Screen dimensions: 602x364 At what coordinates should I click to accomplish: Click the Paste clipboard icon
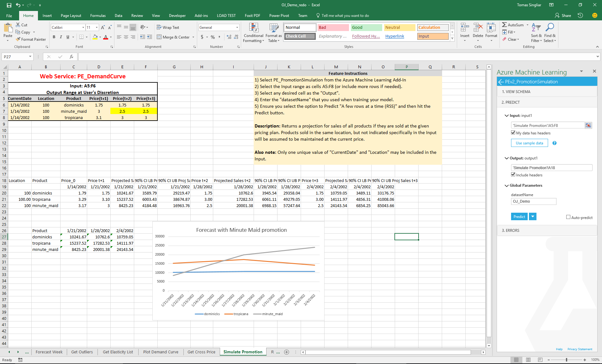click(x=8, y=28)
